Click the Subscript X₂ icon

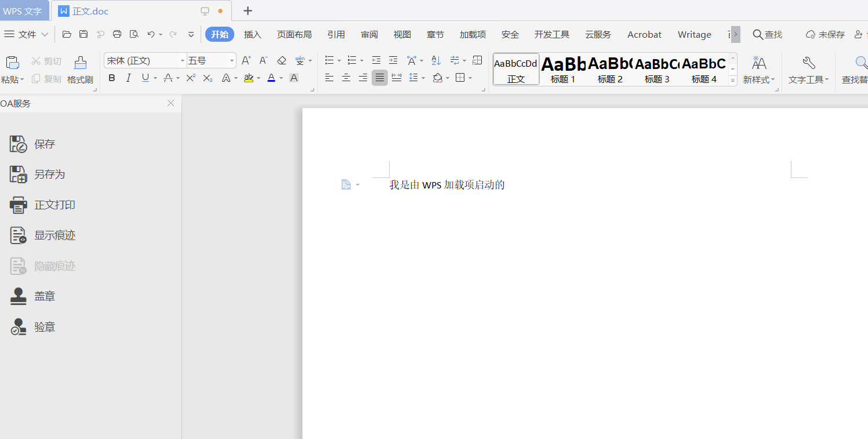pos(208,78)
